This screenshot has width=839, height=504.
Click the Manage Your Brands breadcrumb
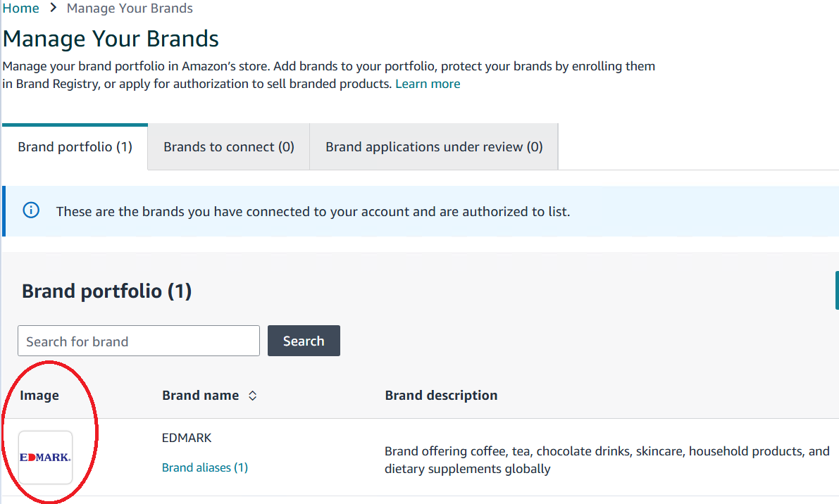130,8
